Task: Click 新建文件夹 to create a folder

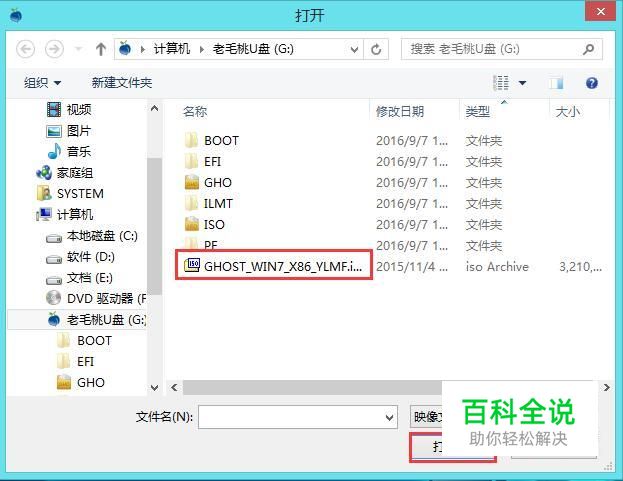Action: click(122, 83)
